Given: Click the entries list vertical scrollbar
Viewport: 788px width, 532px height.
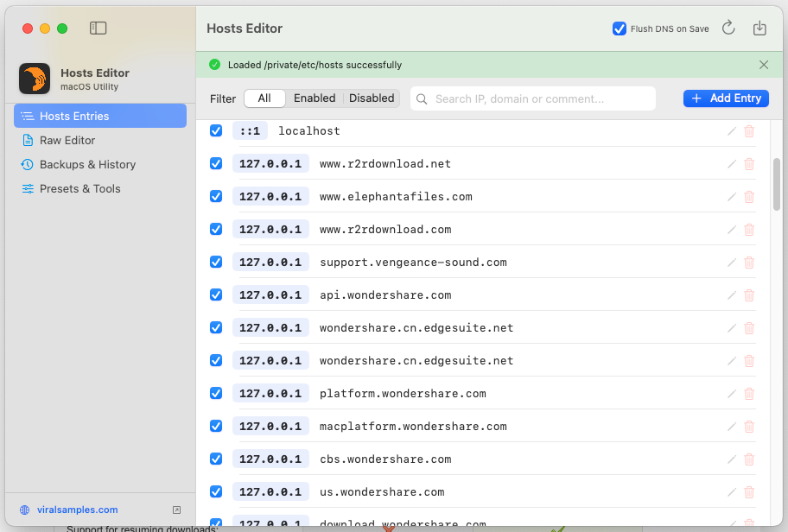Looking at the screenshot, I should pyautogui.click(x=777, y=184).
